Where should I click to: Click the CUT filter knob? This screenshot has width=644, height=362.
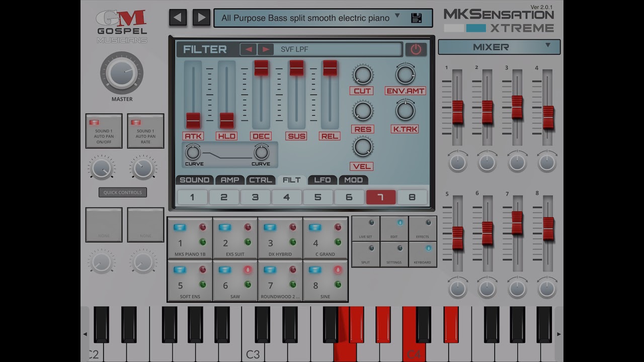point(362,74)
